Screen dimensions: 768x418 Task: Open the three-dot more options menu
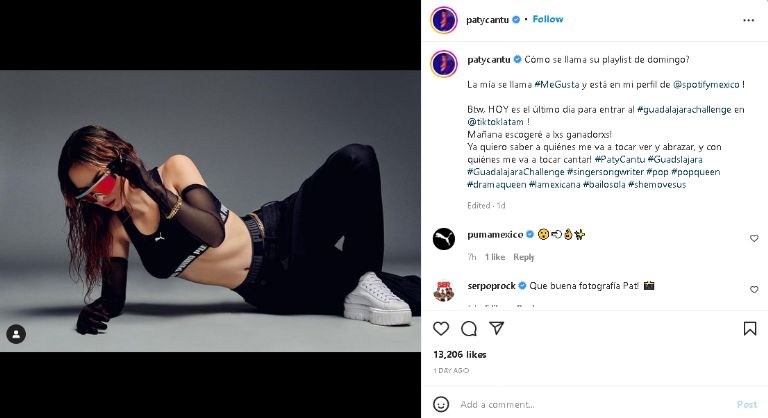(x=749, y=20)
